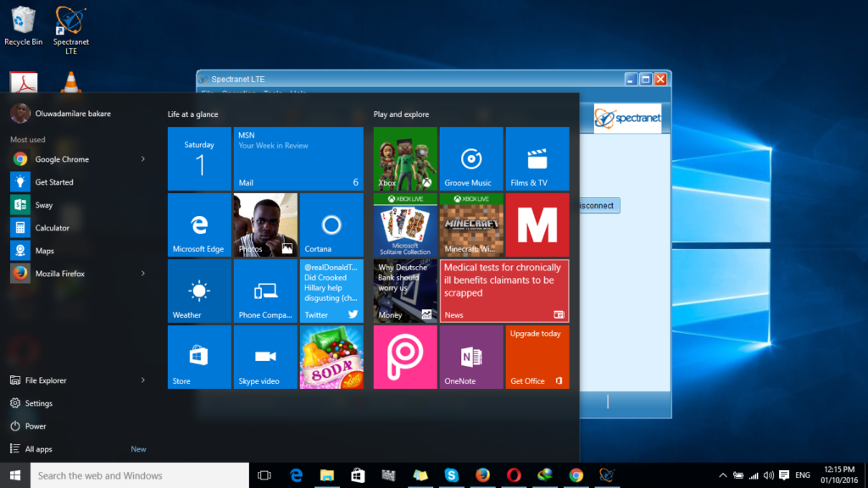Open the Mail tile
The image size is (868, 488).
point(298,158)
